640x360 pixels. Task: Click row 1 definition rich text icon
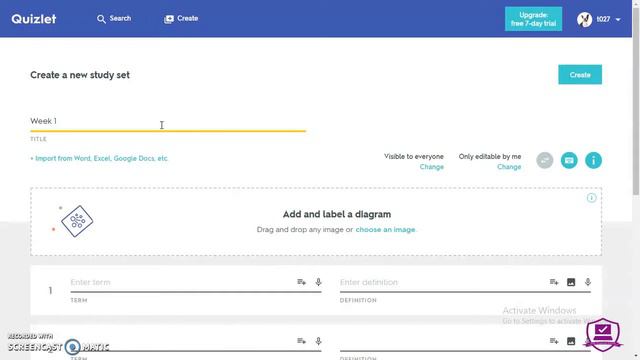point(554,282)
